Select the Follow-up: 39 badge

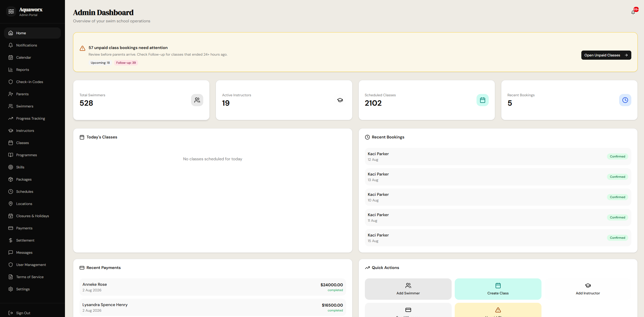126,63
